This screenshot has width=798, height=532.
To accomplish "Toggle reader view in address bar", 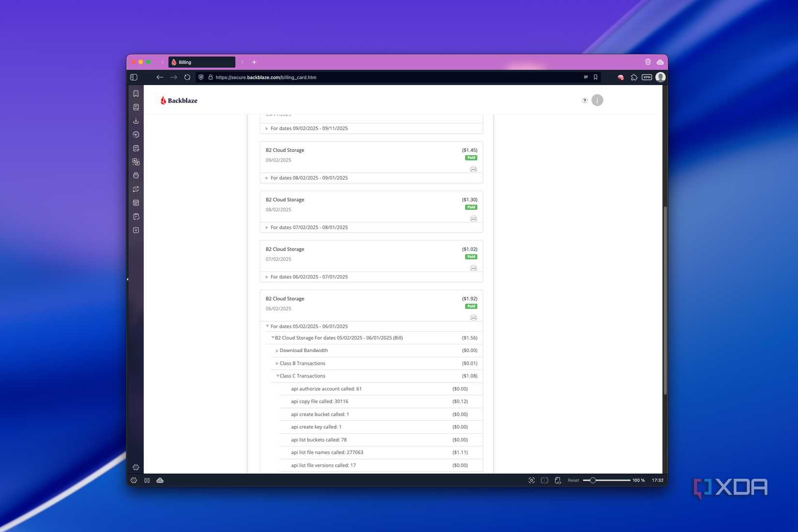I will coord(586,77).
